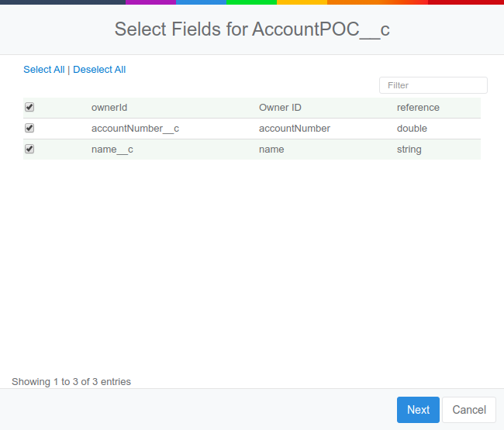504x430 pixels.
Task: Click the reference type cell
Action: click(418, 107)
